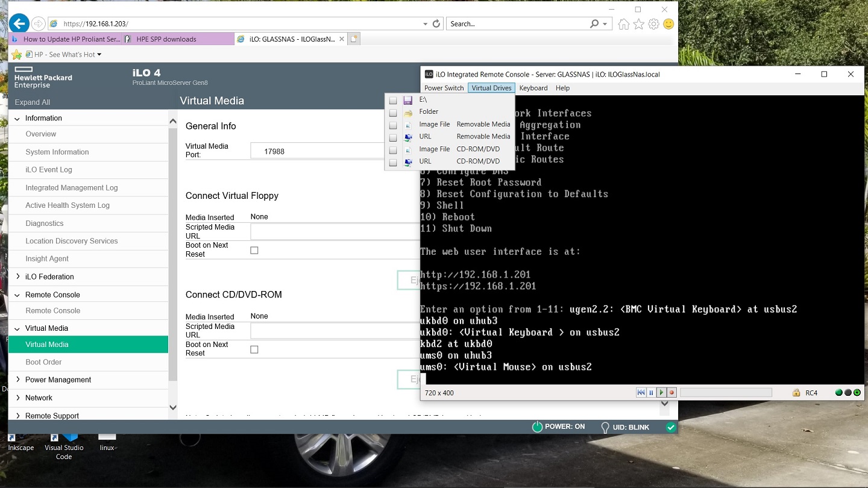Click the browser Forward arrow

pyautogui.click(x=38, y=24)
